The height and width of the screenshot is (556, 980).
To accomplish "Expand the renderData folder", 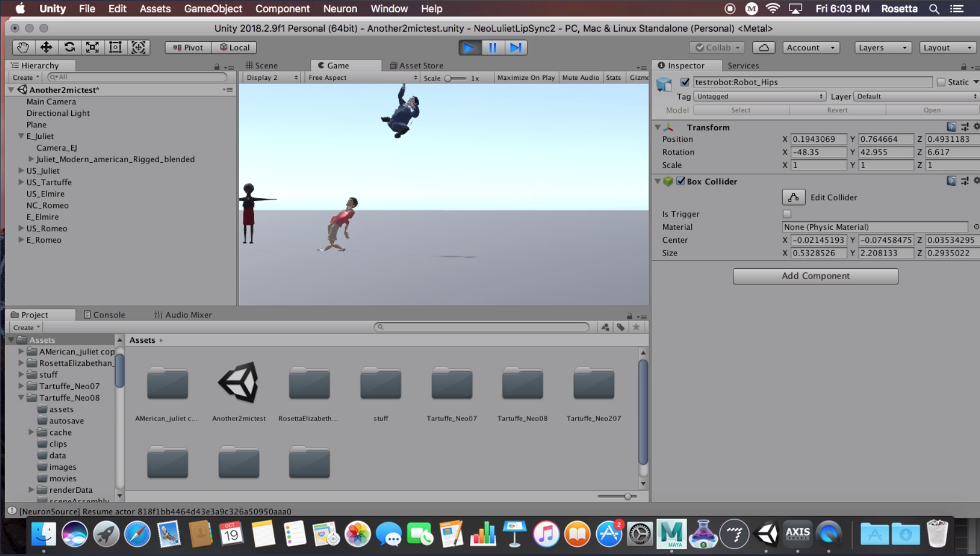I will pos(31,490).
